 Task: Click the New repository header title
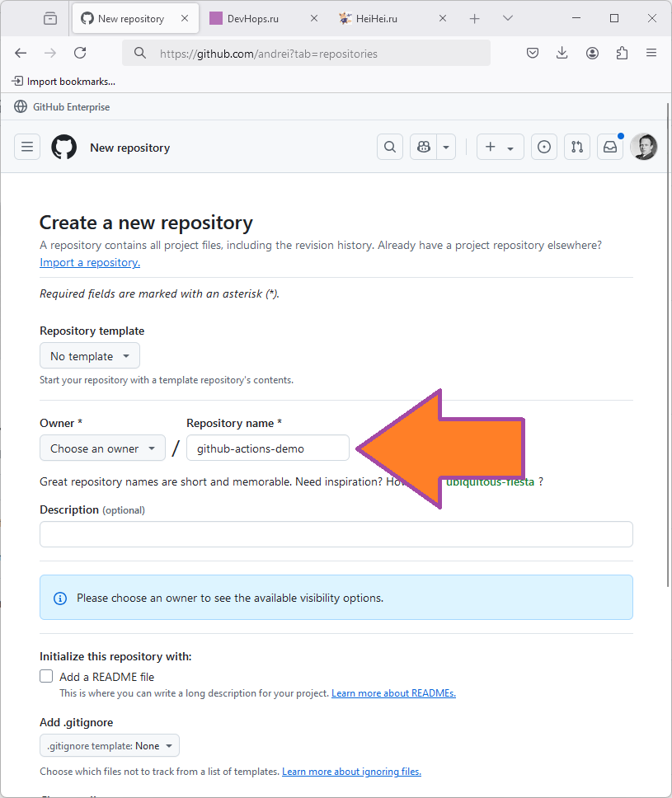[129, 148]
